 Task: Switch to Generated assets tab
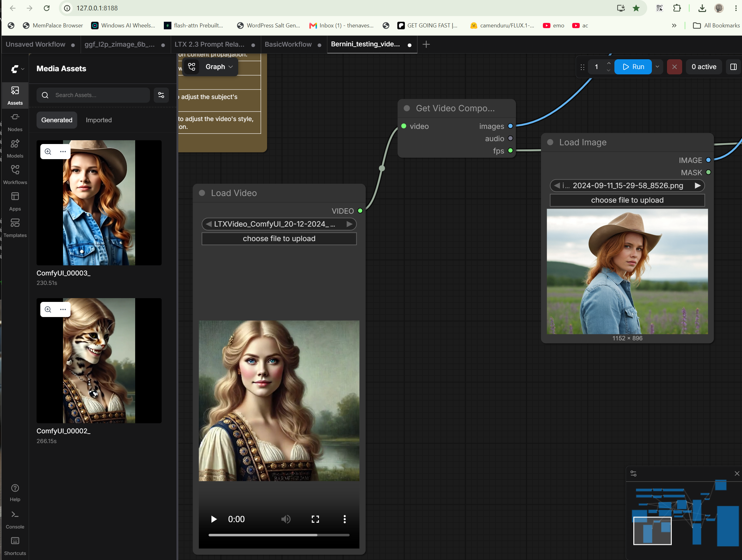[x=57, y=120]
